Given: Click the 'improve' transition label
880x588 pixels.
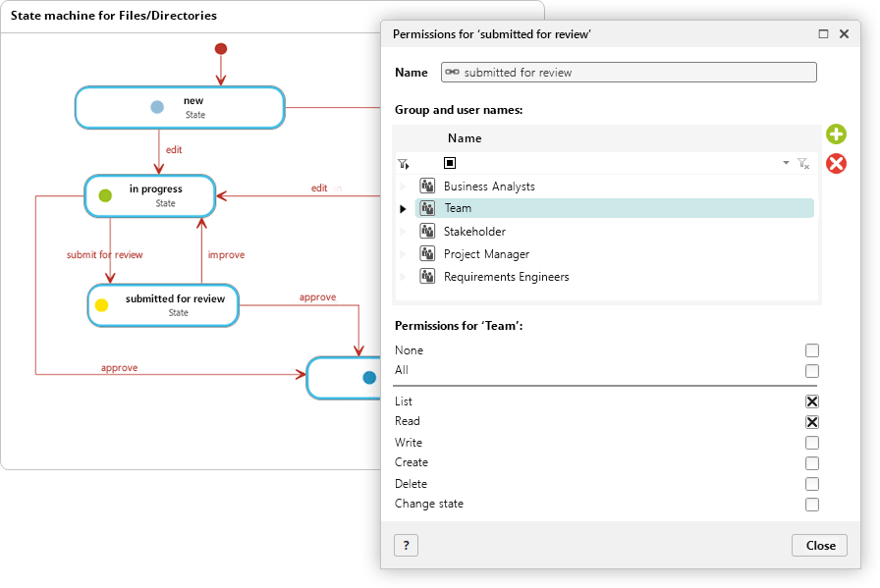Looking at the screenshot, I should pyautogui.click(x=226, y=254).
